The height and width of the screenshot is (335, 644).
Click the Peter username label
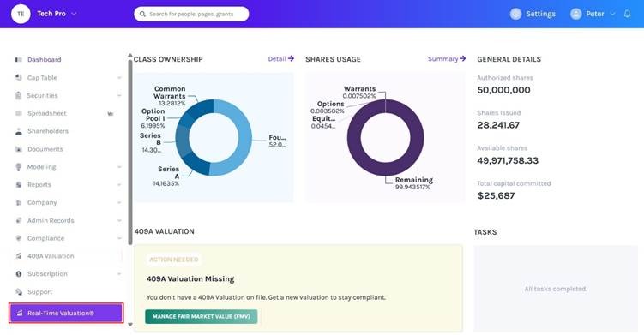595,14
